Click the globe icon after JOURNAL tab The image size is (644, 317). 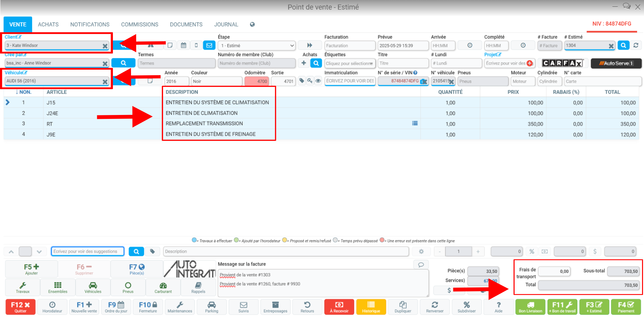point(252,24)
